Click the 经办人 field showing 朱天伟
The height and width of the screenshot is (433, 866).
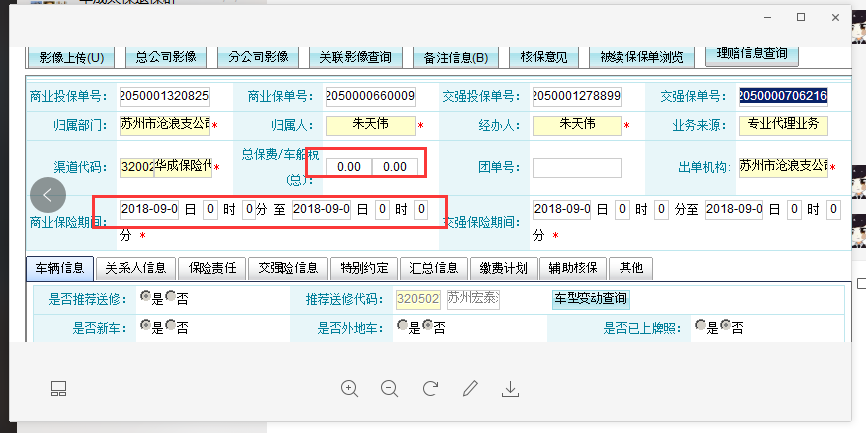577,125
